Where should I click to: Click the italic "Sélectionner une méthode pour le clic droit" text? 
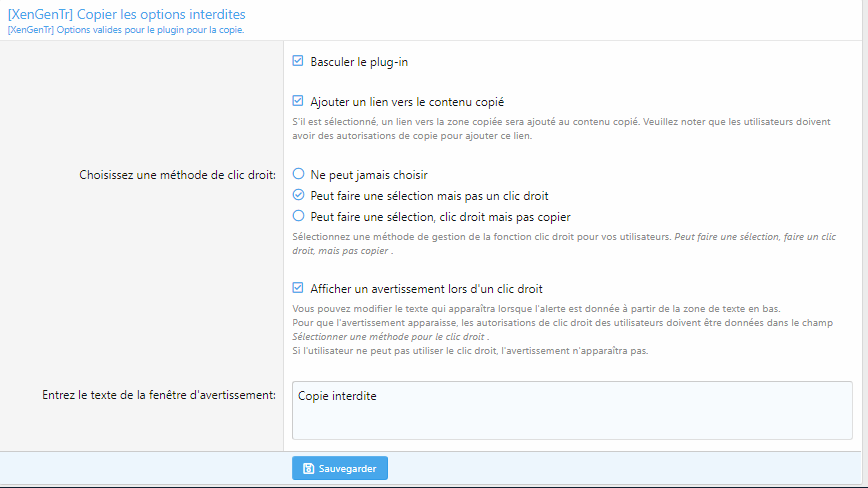pos(388,337)
